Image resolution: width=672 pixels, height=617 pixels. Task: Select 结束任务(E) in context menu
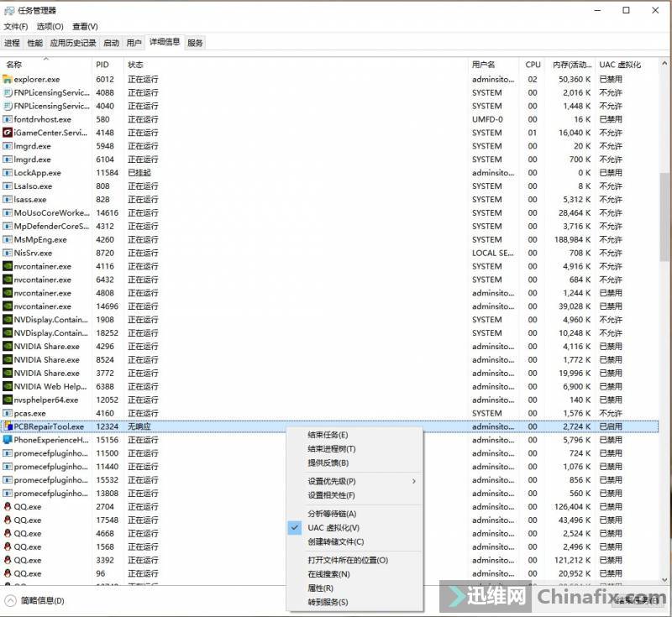tap(354, 435)
